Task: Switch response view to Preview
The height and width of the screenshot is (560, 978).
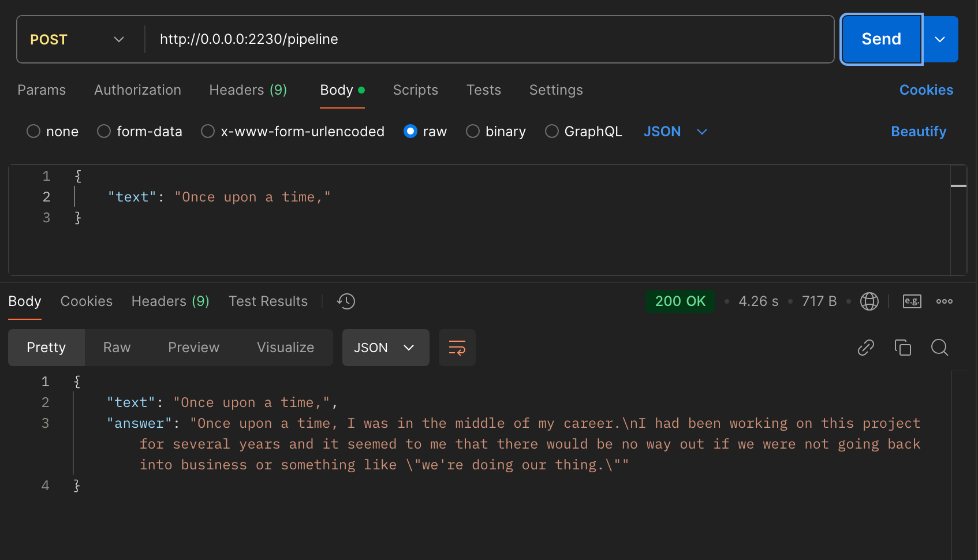Action: point(194,348)
